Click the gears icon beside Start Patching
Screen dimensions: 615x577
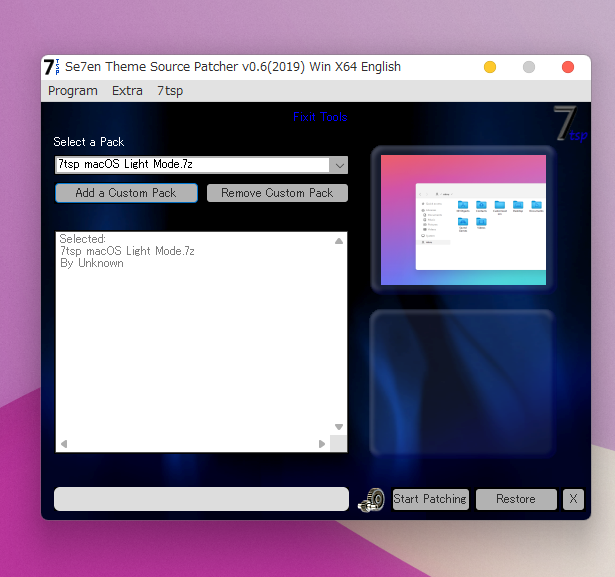click(x=371, y=500)
